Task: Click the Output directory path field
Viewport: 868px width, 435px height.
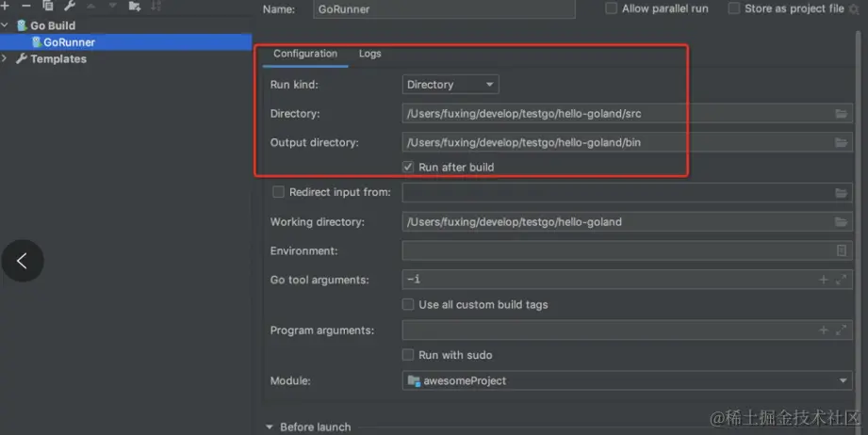Action: tap(627, 142)
